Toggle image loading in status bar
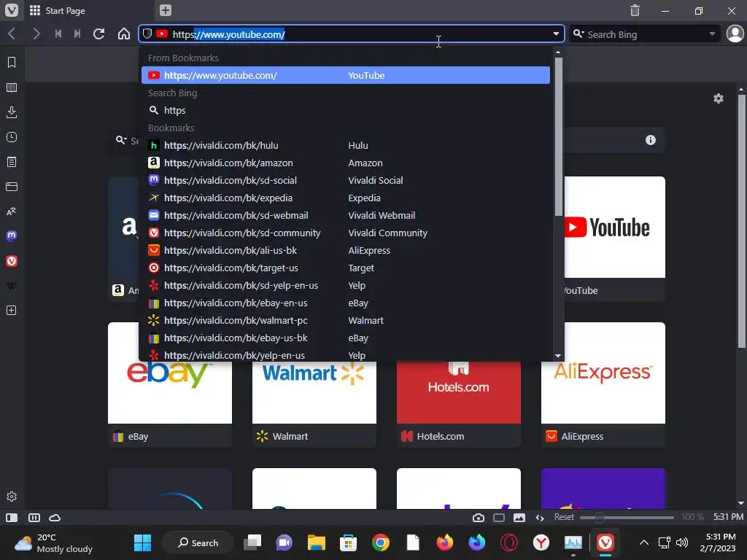 (x=519, y=518)
